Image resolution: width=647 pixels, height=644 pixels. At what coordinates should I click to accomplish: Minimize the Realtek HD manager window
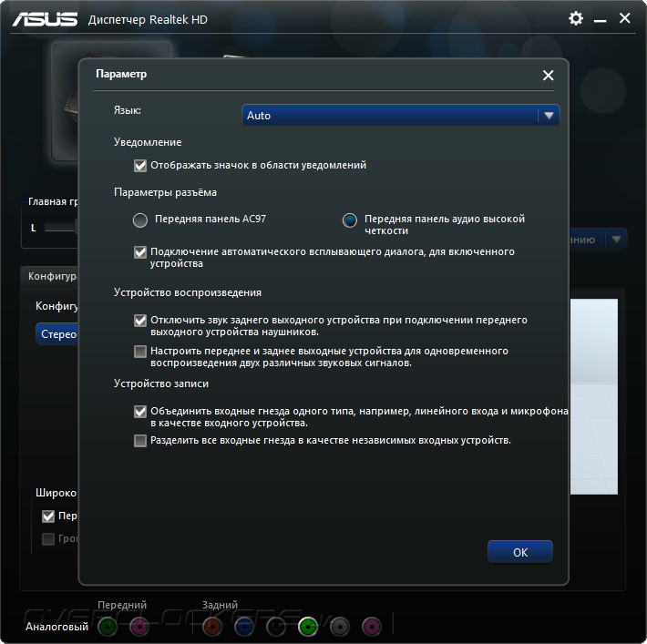pyautogui.click(x=600, y=20)
